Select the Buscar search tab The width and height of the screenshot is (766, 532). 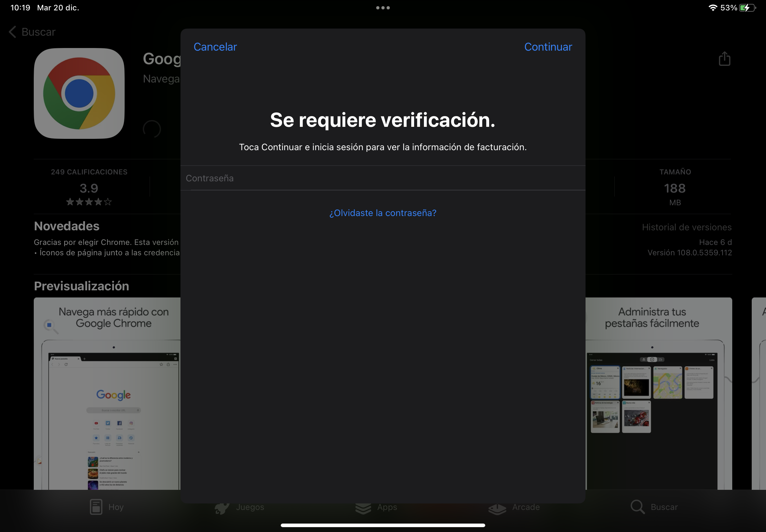(654, 507)
